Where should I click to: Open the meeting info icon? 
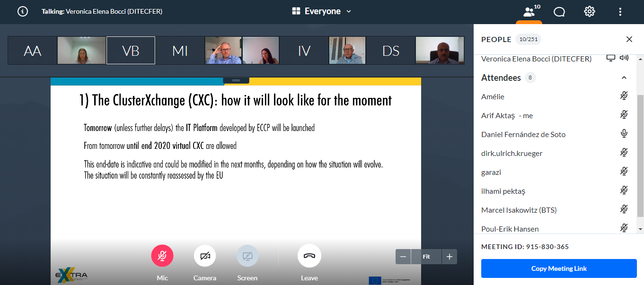pyautogui.click(x=23, y=11)
